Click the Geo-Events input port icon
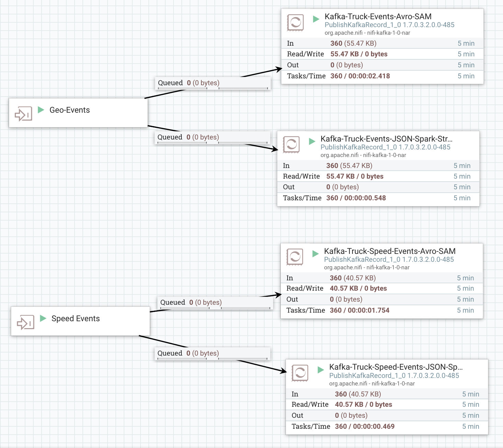Image resolution: width=503 pixels, height=448 pixels. pyautogui.click(x=23, y=114)
